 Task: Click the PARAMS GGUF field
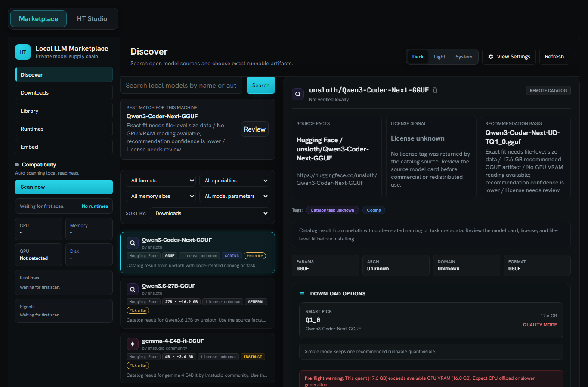click(x=325, y=265)
